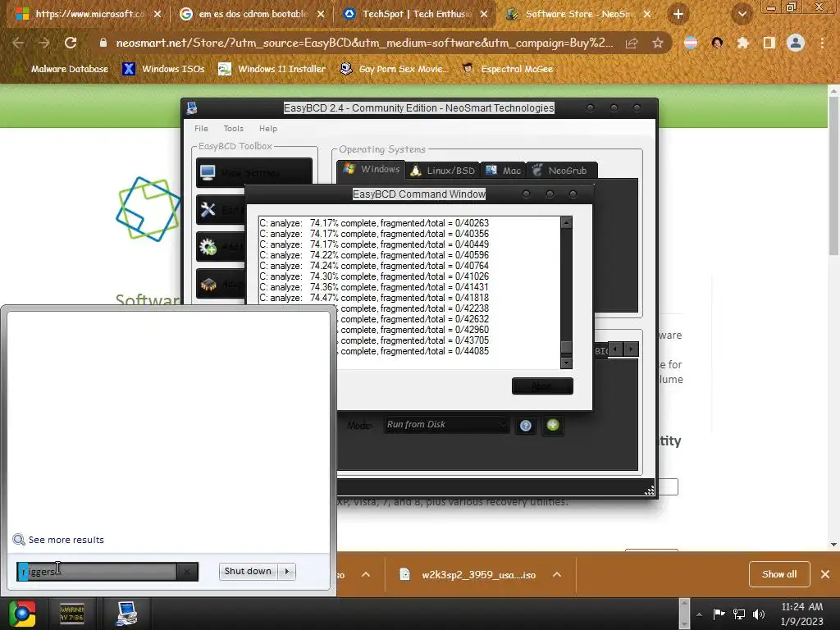Close the TechSpot tab
This screenshot has width=840, height=630.
484,14
